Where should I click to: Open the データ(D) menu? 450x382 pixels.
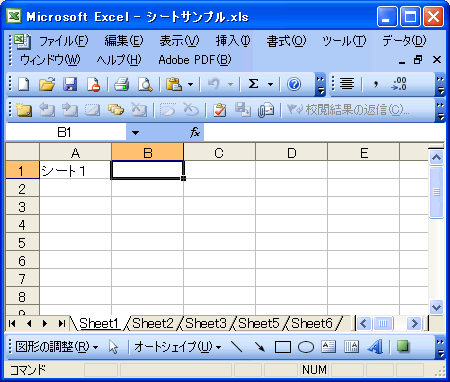coord(404,41)
